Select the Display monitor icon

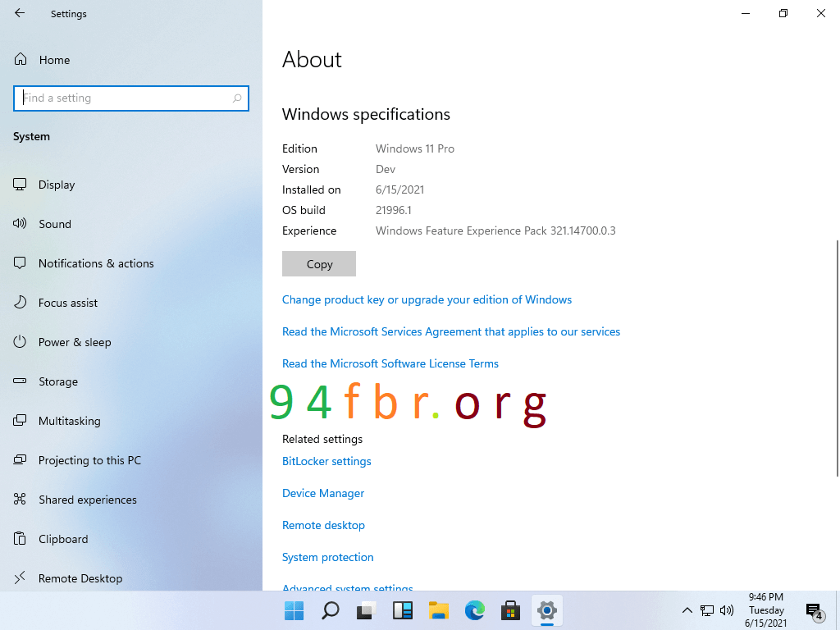[x=20, y=185]
